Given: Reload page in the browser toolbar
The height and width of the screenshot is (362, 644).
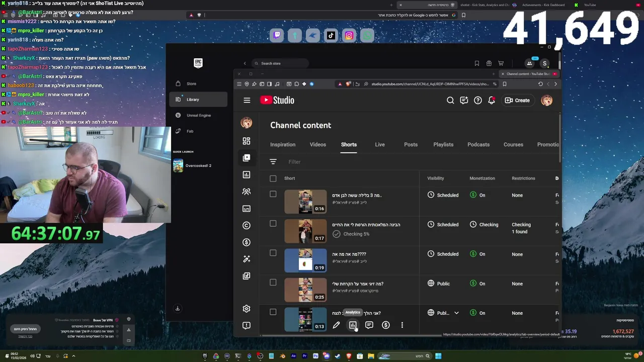Looking at the screenshot, I should 540,84.
